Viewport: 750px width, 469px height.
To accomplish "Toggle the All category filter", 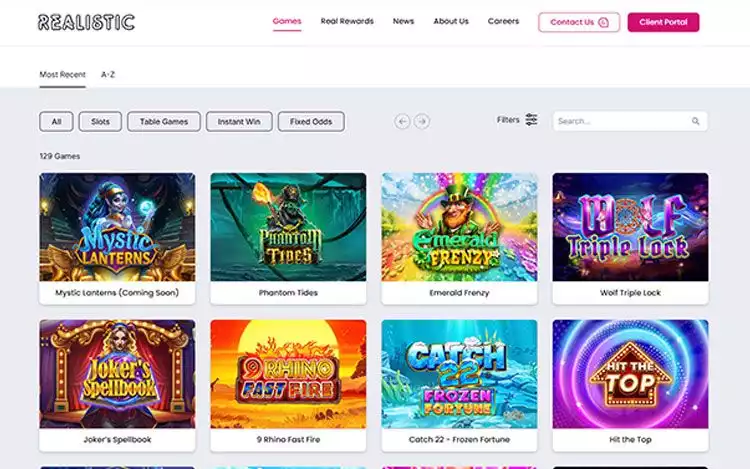I will (x=56, y=122).
